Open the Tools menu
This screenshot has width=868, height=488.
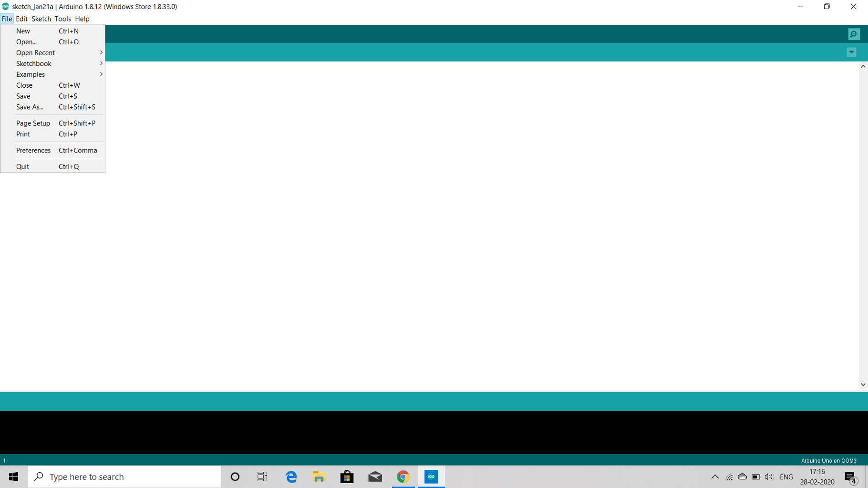pyautogui.click(x=62, y=19)
